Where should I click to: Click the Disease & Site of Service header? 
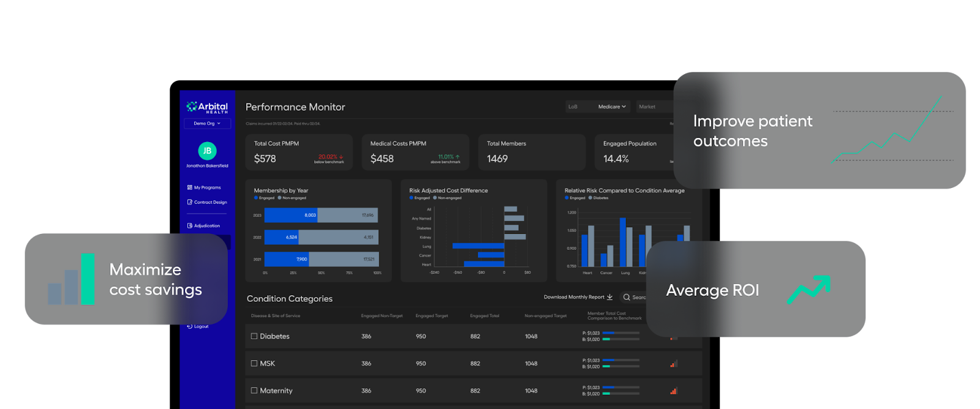(276, 316)
